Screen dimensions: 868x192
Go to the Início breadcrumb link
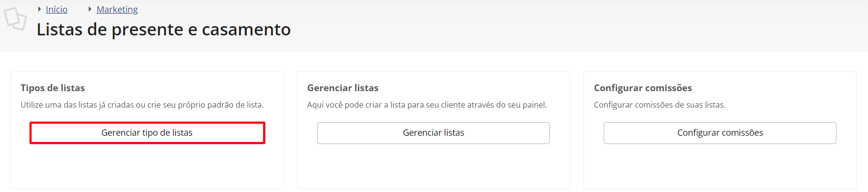(56, 9)
